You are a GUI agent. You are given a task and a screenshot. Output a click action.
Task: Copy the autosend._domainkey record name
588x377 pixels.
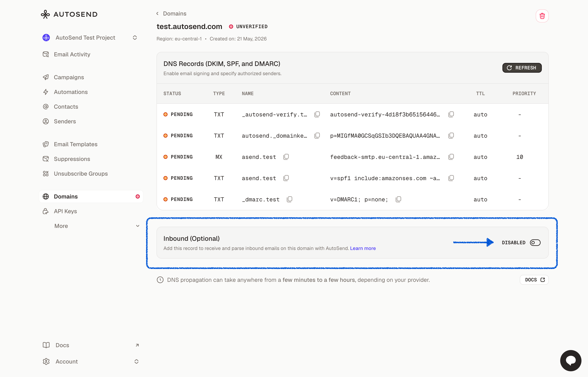pos(317,136)
